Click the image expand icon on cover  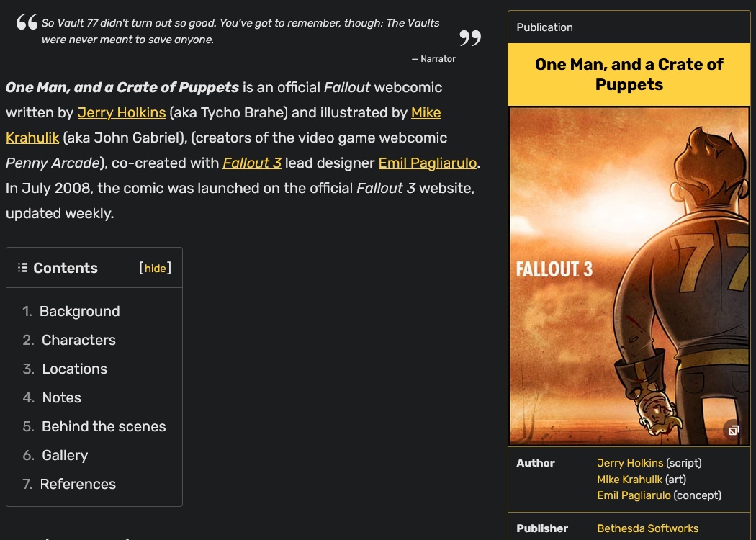[734, 430]
